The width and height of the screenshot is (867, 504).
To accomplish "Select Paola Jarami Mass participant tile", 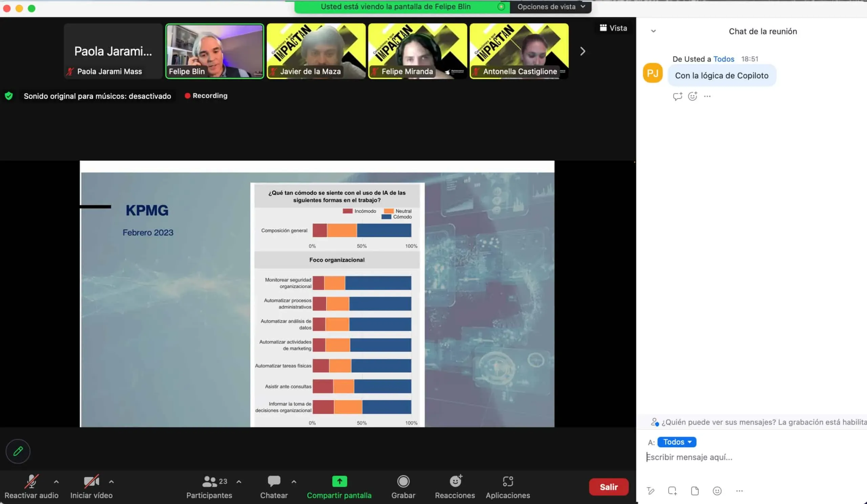I will point(113,51).
